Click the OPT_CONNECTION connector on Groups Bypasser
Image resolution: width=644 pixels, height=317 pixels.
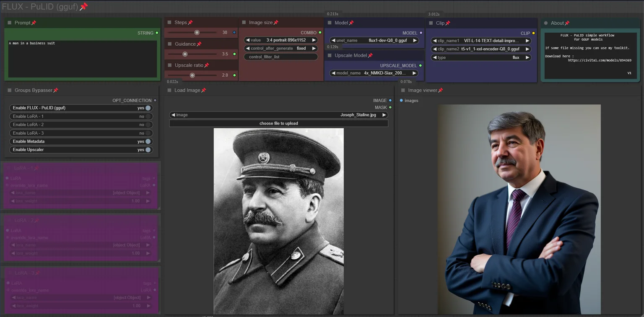click(155, 100)
